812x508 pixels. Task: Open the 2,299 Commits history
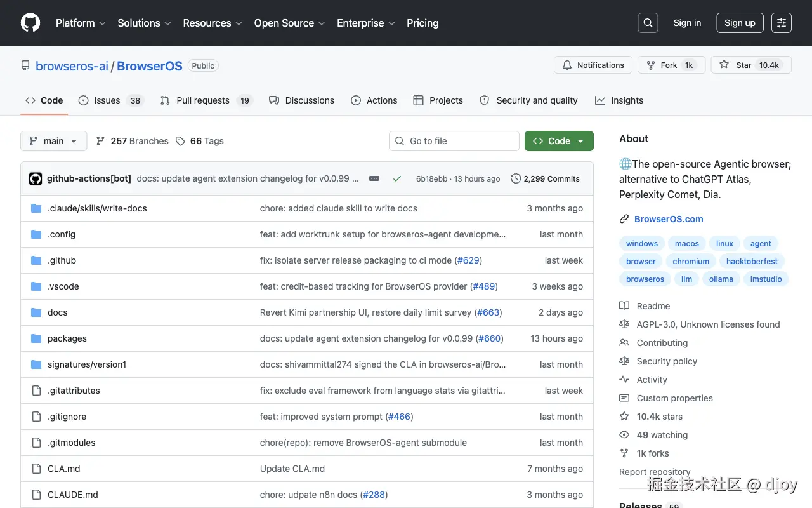click(546, 178)
